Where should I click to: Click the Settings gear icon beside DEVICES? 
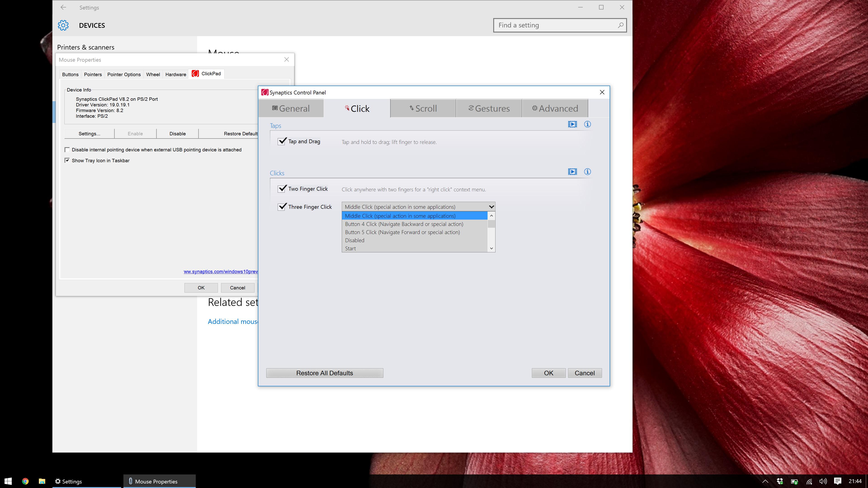coord(63,25)
